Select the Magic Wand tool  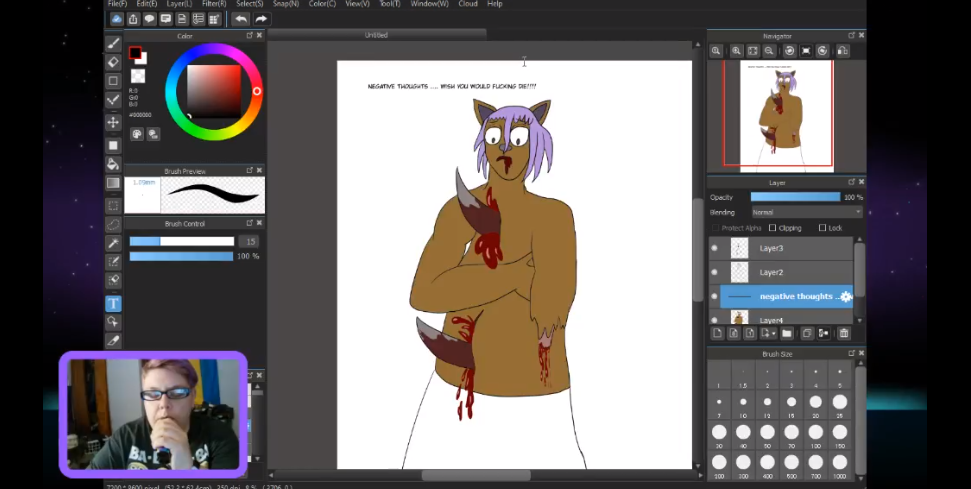click(x=113, y=243)
